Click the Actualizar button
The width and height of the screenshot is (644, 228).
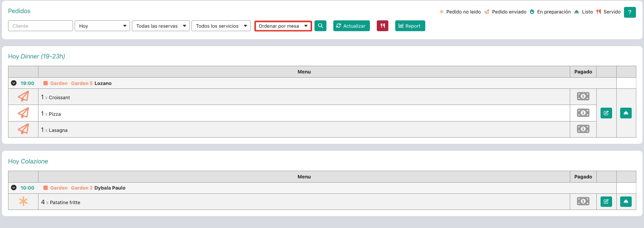[351, 26]
